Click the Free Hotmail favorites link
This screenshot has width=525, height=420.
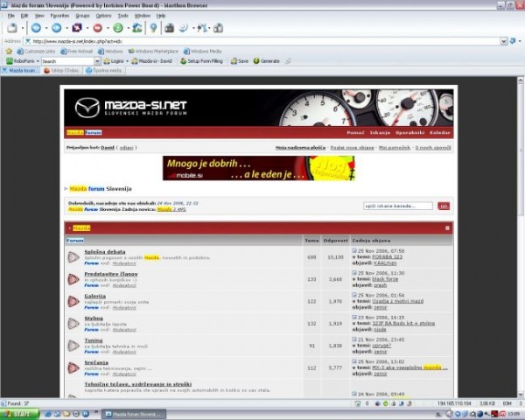[77, 52]
